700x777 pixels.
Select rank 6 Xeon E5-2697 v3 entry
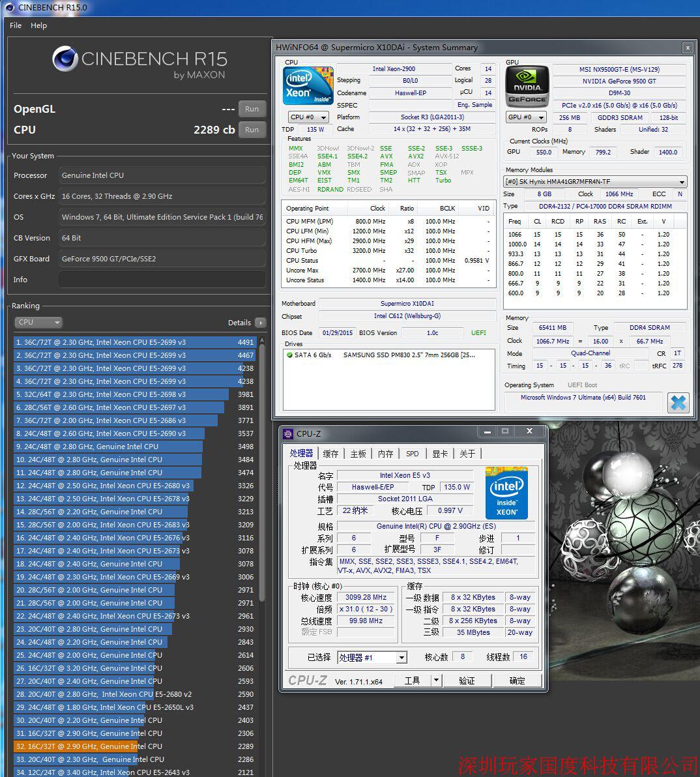[x=136, y=407]
